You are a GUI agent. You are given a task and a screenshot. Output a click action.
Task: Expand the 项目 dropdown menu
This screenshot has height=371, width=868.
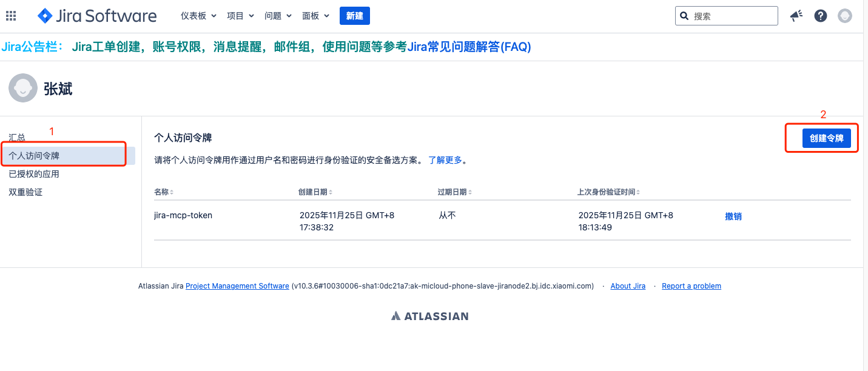pos(240,16)
